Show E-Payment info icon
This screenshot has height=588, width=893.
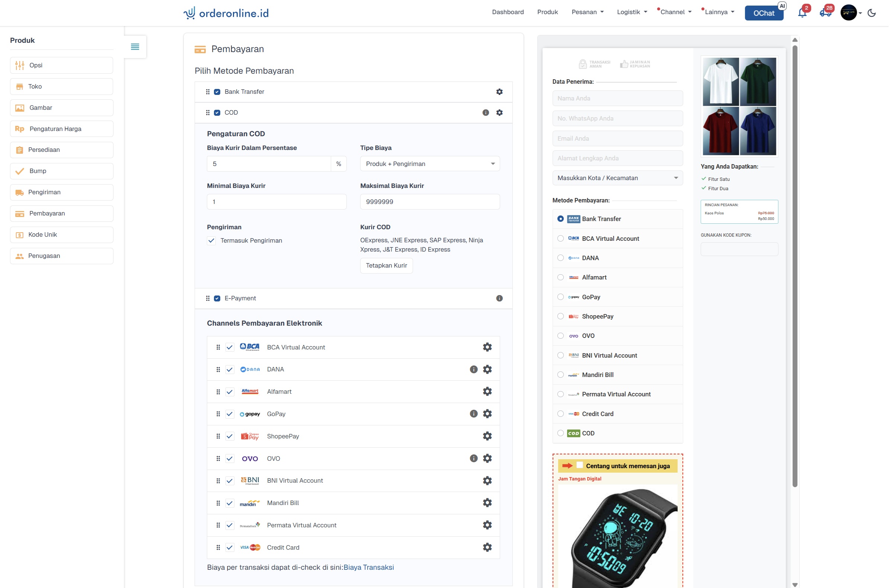click(x=502, y=300)
